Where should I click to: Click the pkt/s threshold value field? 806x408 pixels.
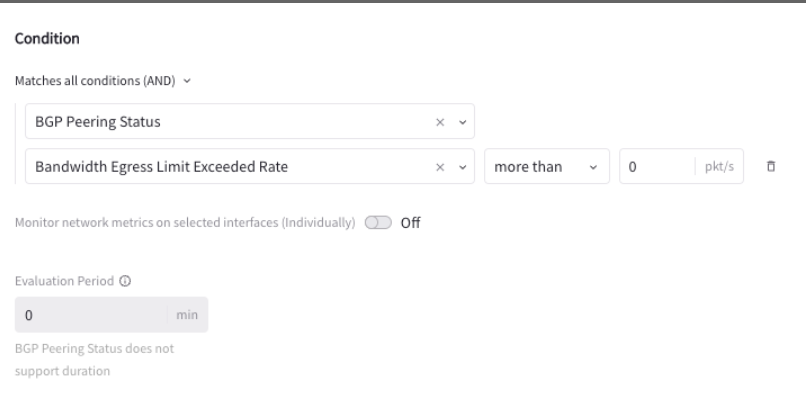(x=655, y=167)
